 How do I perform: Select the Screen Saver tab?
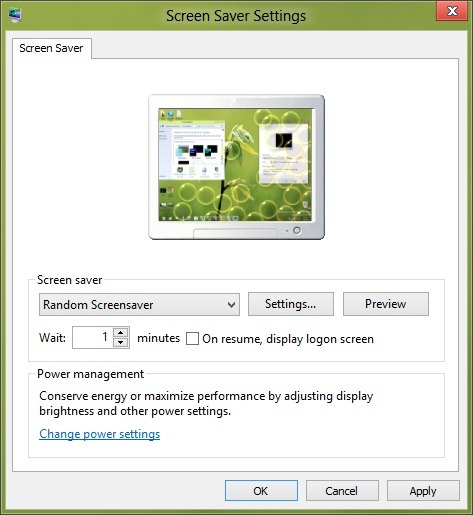coord(51,48)
